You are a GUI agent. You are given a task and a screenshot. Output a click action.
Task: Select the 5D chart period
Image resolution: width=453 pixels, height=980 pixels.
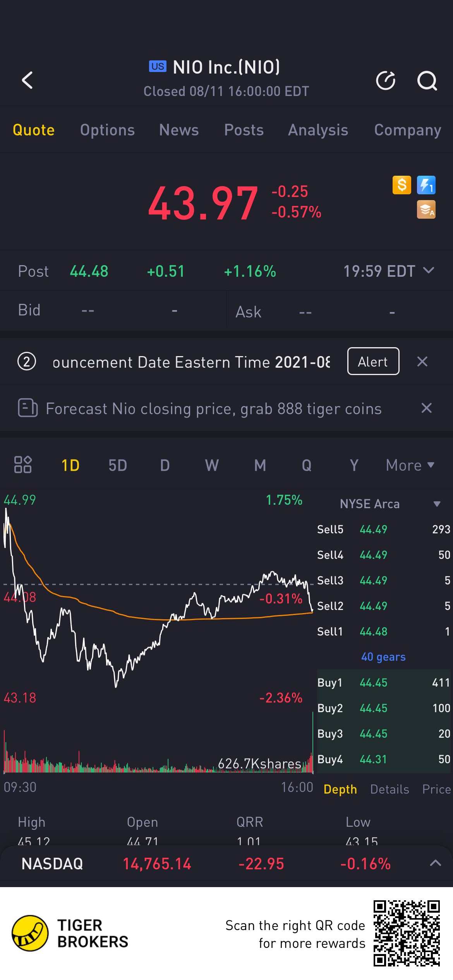[x=118, y=465]
